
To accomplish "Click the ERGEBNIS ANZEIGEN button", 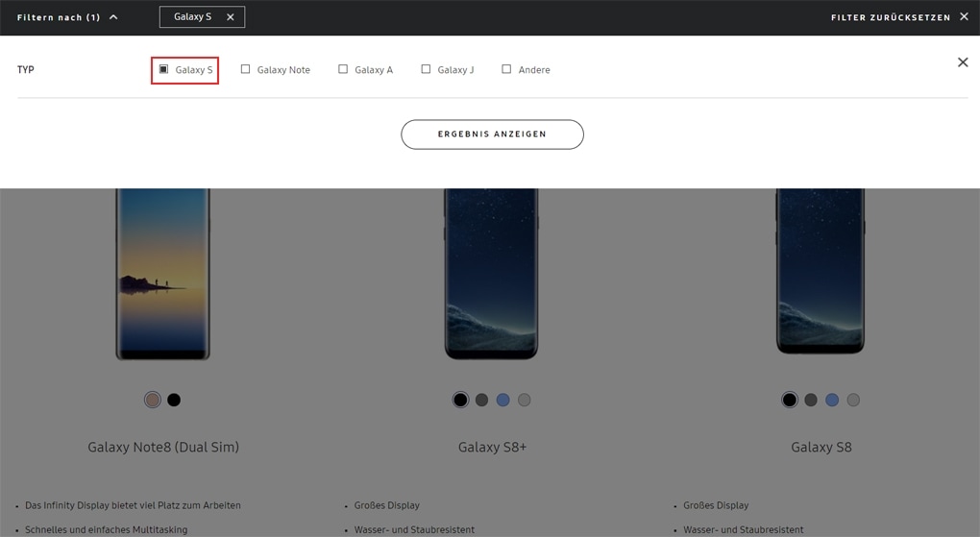I will click(x=493, y=134).
